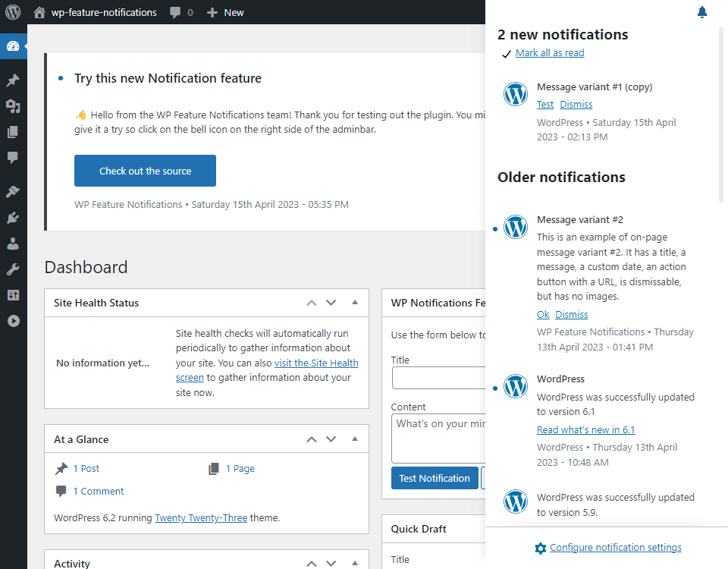Click the Pages icon in the sidebar
Image resolution: width=728 pixels, height=569 pixels.
click(x=14, y=131)
